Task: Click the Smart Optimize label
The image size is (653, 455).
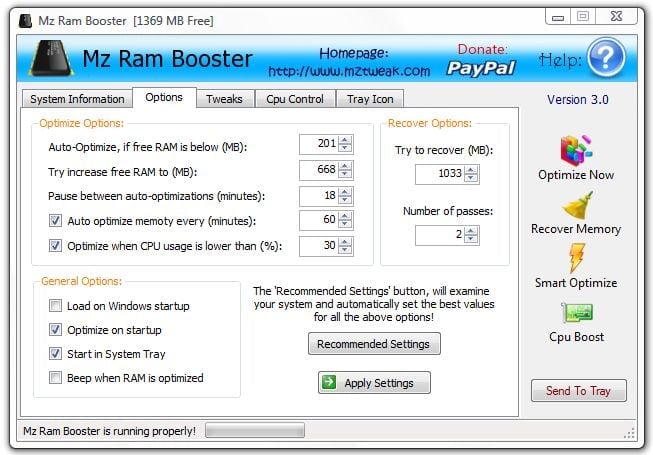Action: tap(576, 283)
